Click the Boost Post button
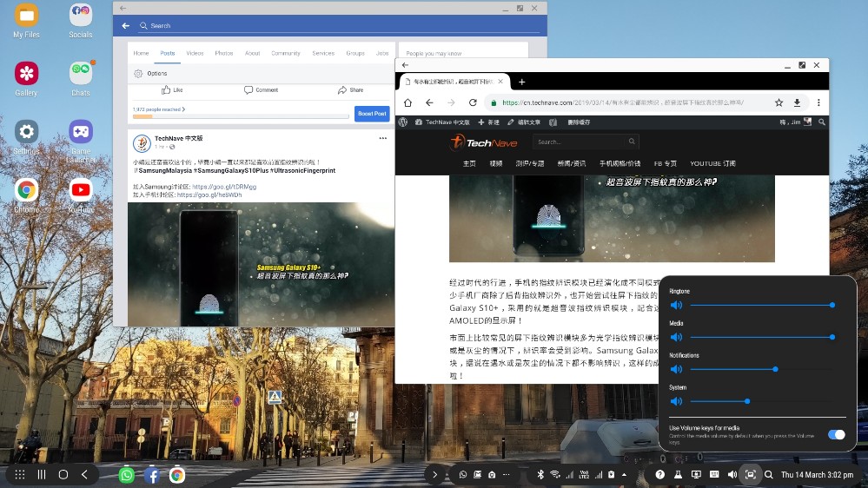The height and width of the screenshot is (488, 868). coord(372,114)
